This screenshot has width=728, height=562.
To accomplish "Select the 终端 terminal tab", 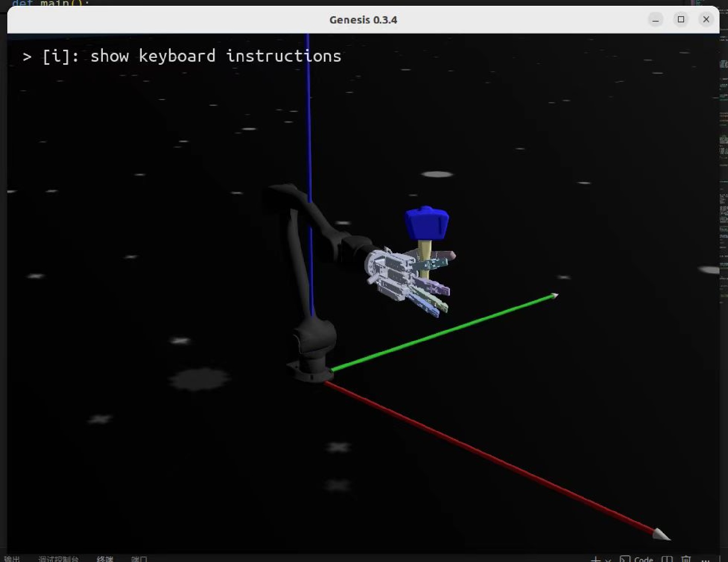I will tap(105, 559).
